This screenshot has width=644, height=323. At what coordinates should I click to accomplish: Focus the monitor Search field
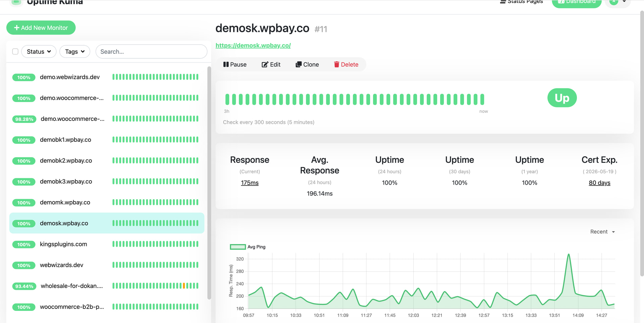[x=151, y=51]
